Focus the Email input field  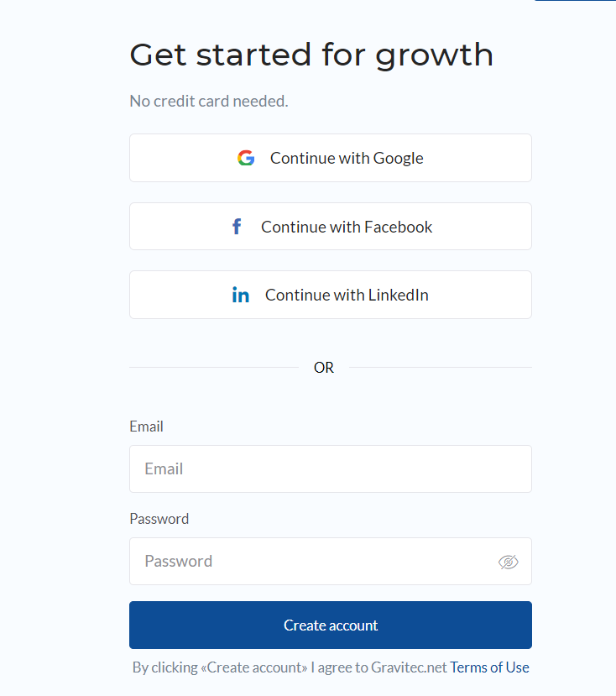(331, 468)
